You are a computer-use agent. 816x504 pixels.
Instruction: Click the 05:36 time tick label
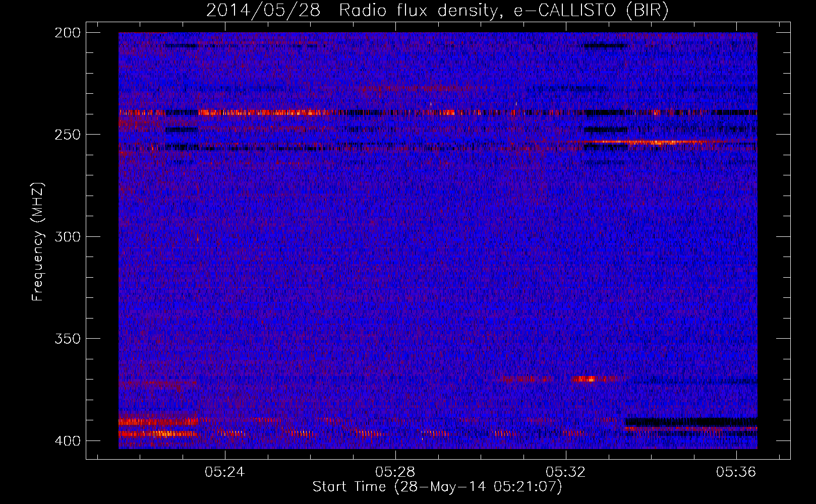736,472
